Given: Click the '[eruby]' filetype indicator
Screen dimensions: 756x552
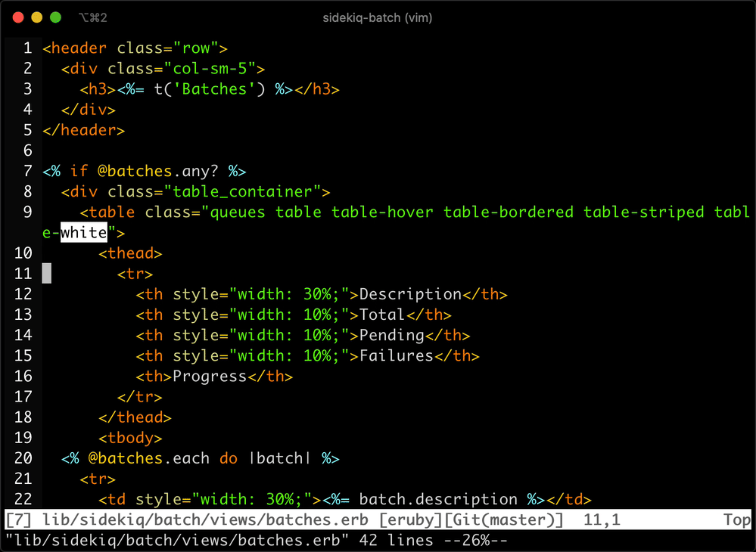Looking at the screenshot, I should [410, 519].
